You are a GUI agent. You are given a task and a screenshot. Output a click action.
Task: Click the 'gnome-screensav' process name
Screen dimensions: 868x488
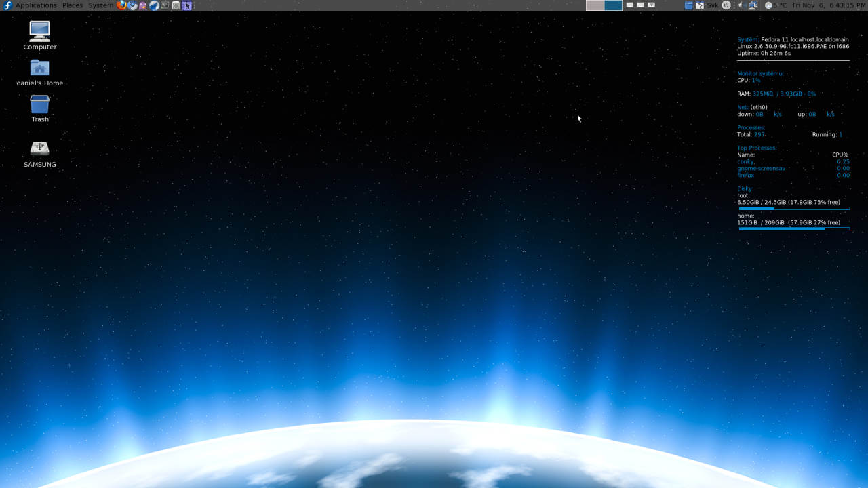(x=761, y=169)
